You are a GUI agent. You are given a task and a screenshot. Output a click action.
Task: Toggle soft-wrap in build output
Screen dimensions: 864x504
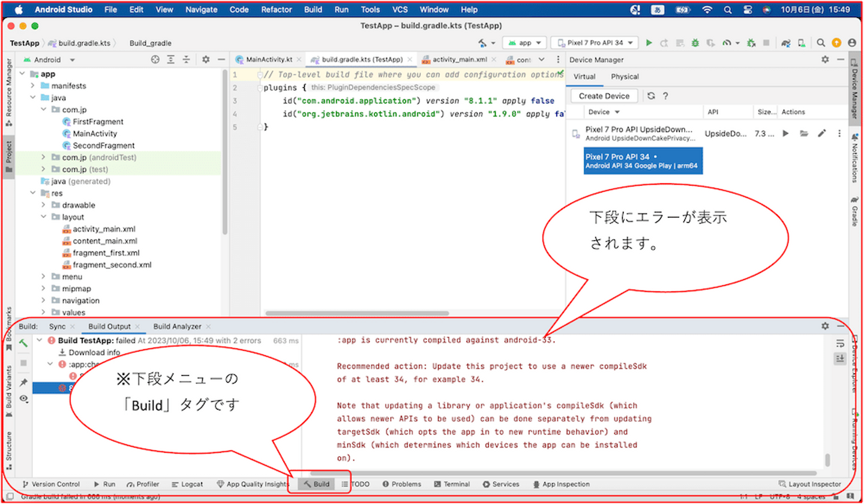(840, 343)
